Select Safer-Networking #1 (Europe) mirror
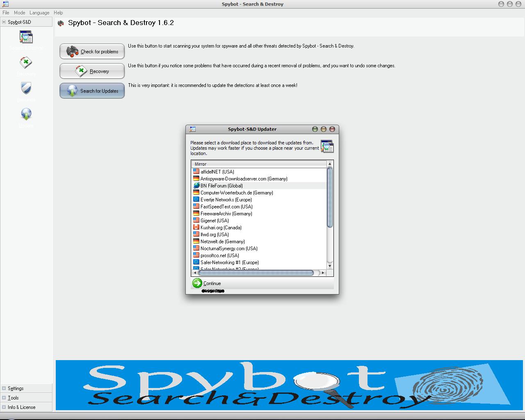The width and height of the screenshot is (525, 420). point(259,262)
